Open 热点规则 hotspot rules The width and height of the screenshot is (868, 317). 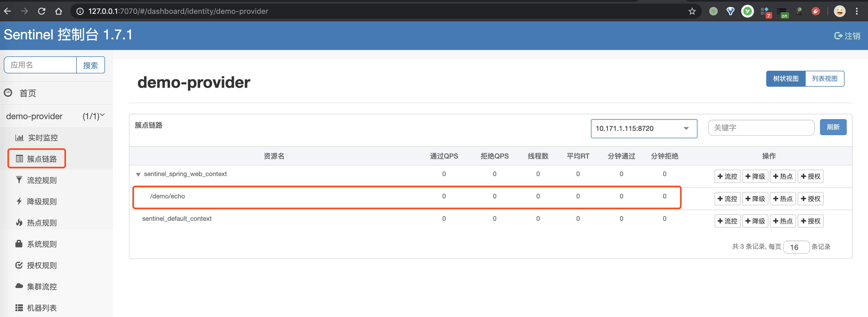(42, 222)
